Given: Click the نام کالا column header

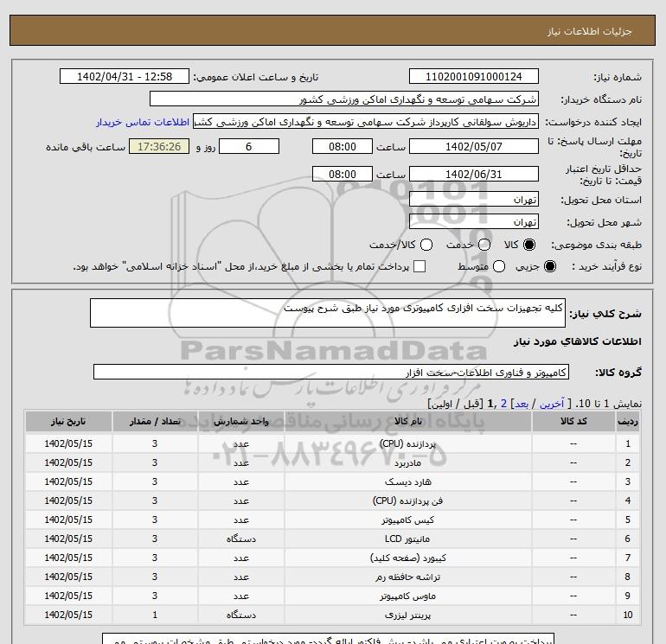Looking at the screenshot, I should pyautogui.click(x=407, y=421).
